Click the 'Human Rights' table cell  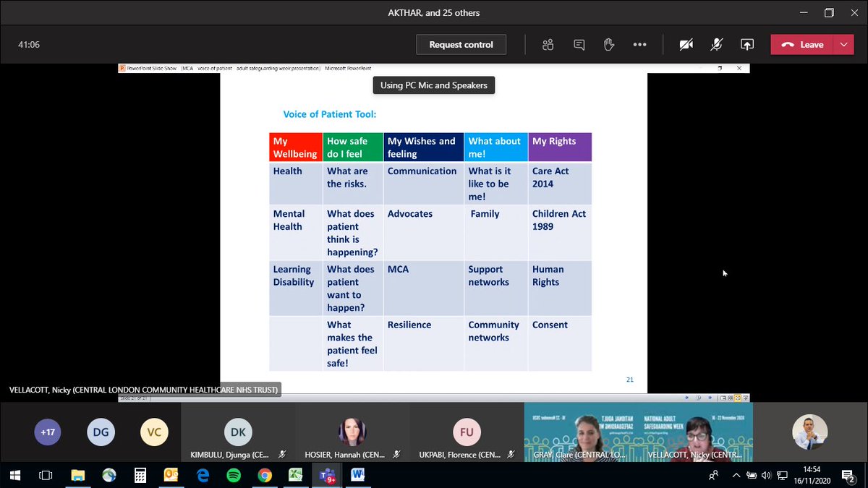point(560,288)
